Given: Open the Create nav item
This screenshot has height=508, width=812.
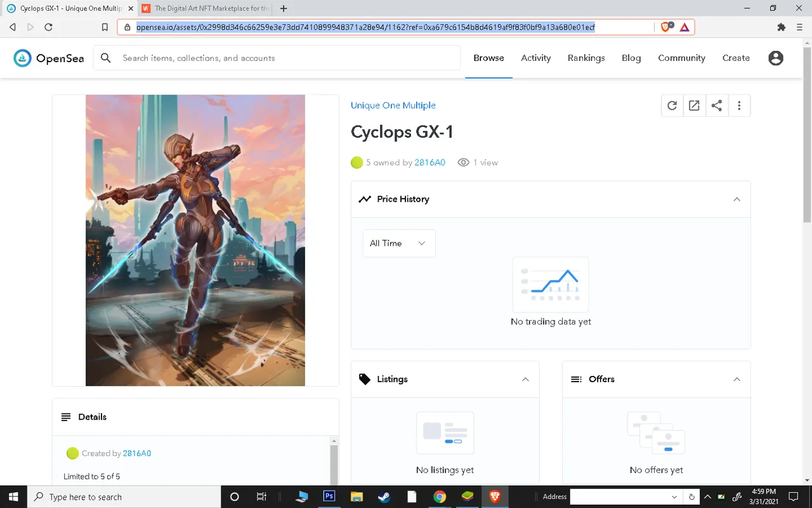Looking at the screenshot, I should [x=736, y=58].
